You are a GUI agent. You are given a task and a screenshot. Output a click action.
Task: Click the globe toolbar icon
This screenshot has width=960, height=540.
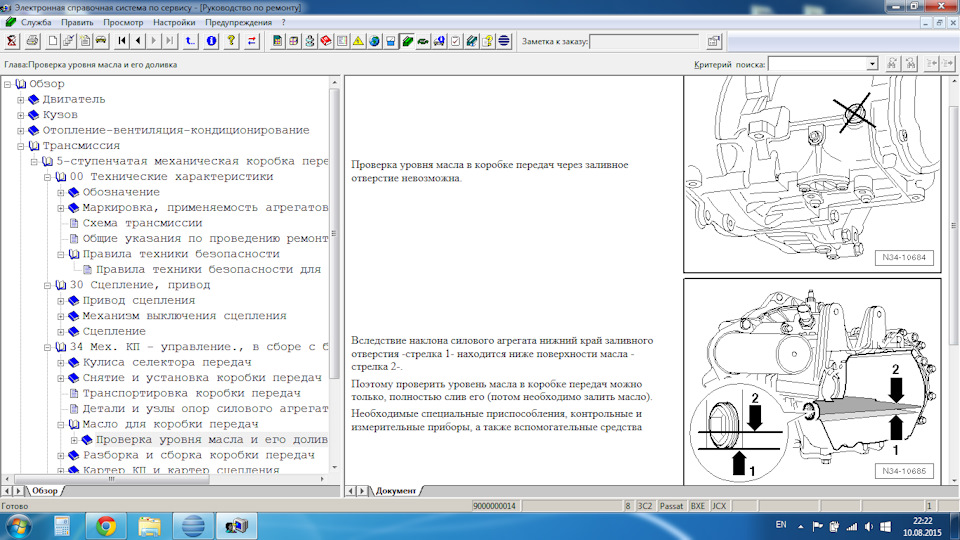tap(374, 41)
